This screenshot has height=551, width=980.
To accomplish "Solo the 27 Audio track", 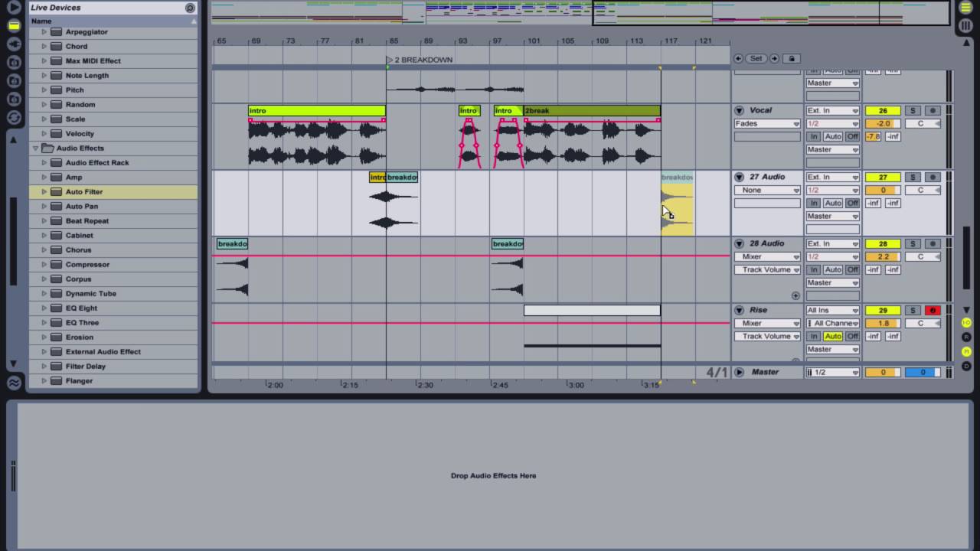I will [913, 177].
